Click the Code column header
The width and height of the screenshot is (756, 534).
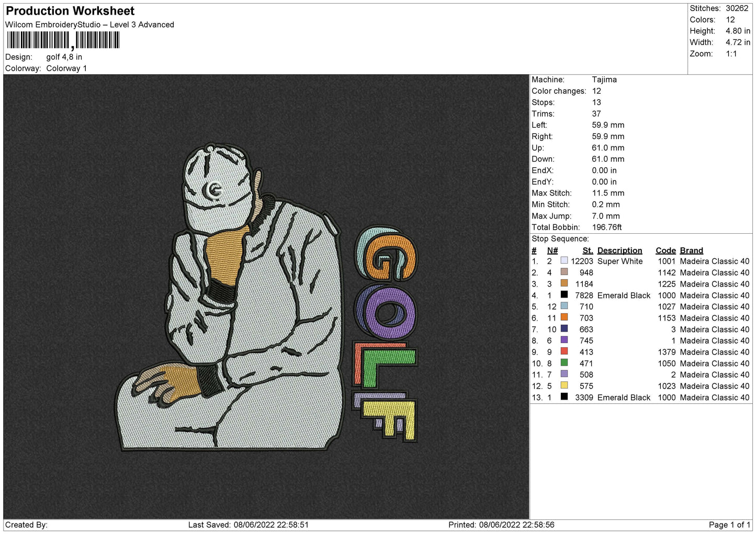(x=665, y=251)
